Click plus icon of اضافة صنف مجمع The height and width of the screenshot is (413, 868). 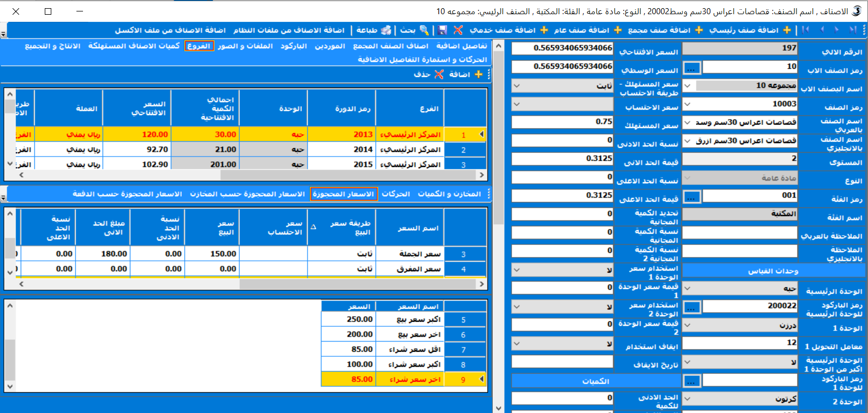pos(699,30)
